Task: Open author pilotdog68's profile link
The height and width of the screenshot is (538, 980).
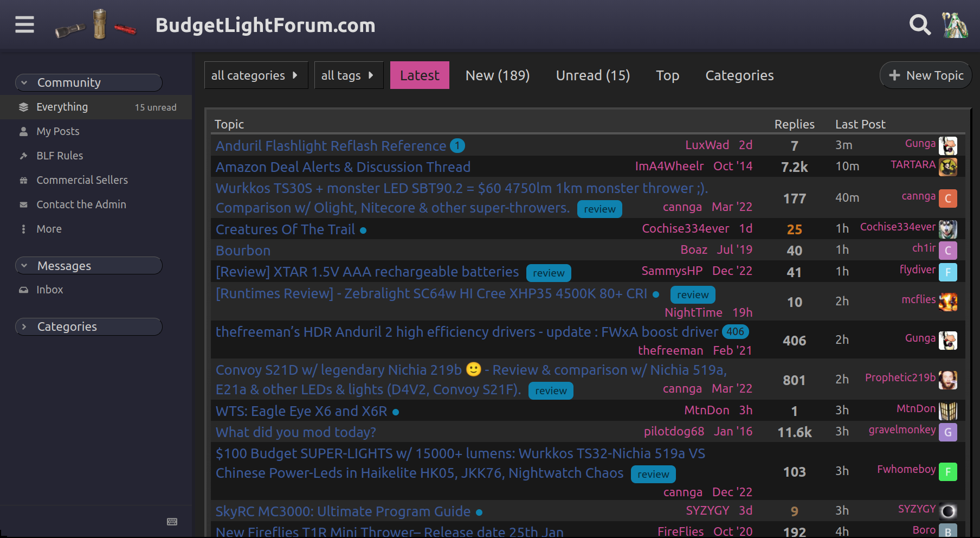Action: (674, 432)
